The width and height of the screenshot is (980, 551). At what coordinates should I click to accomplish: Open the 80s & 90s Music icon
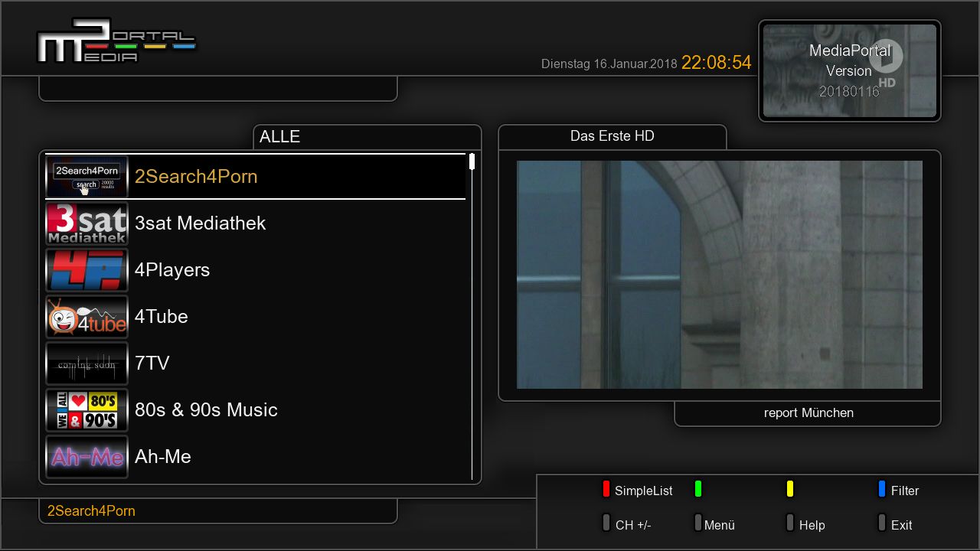[x=87, y=410]
